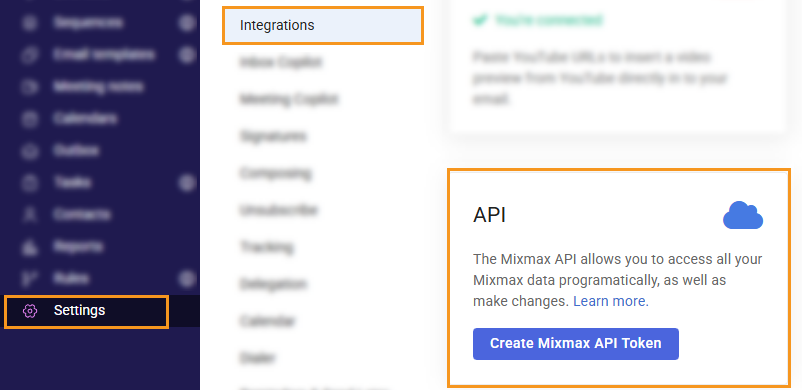The image size is (802, 390).
Task: Click the Contacts person icon
Action: [30, 214]
